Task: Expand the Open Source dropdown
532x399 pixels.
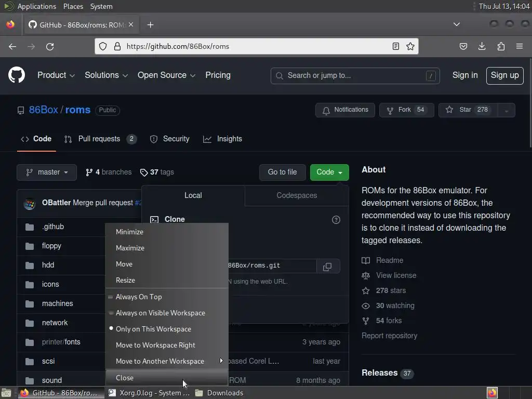Action: (x=166, y=75)
